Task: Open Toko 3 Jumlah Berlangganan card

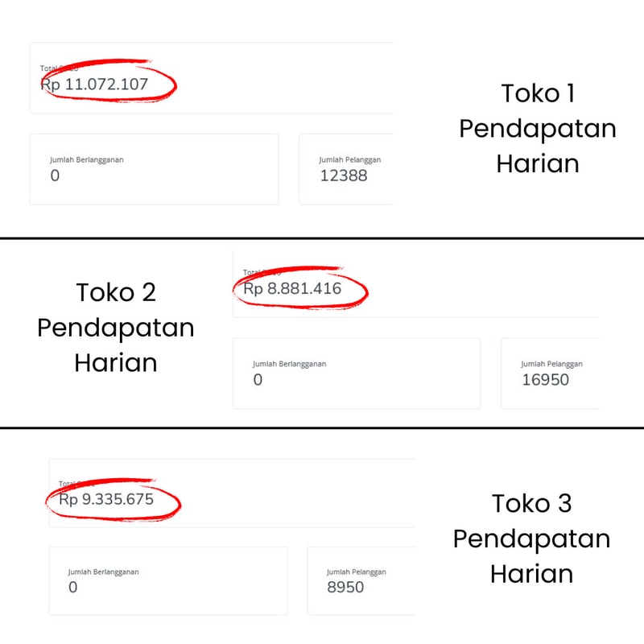Action: tap(168, 580)
